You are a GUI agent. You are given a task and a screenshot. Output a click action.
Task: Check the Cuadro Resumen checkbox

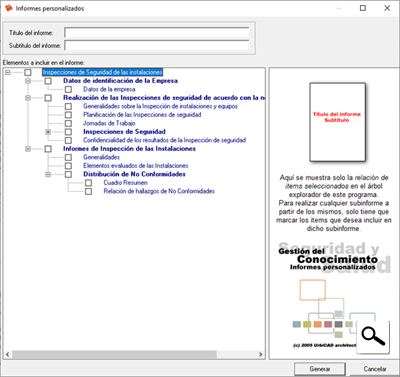(88, 183)
